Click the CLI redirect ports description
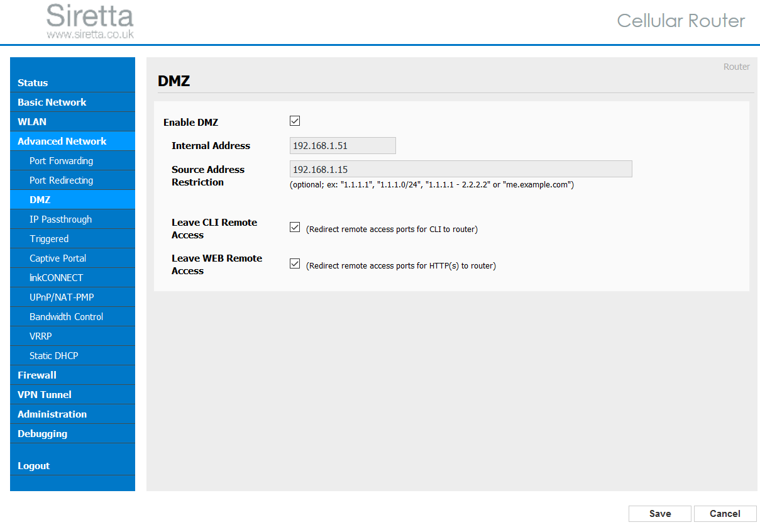760x532 pixels. (392, 230)
